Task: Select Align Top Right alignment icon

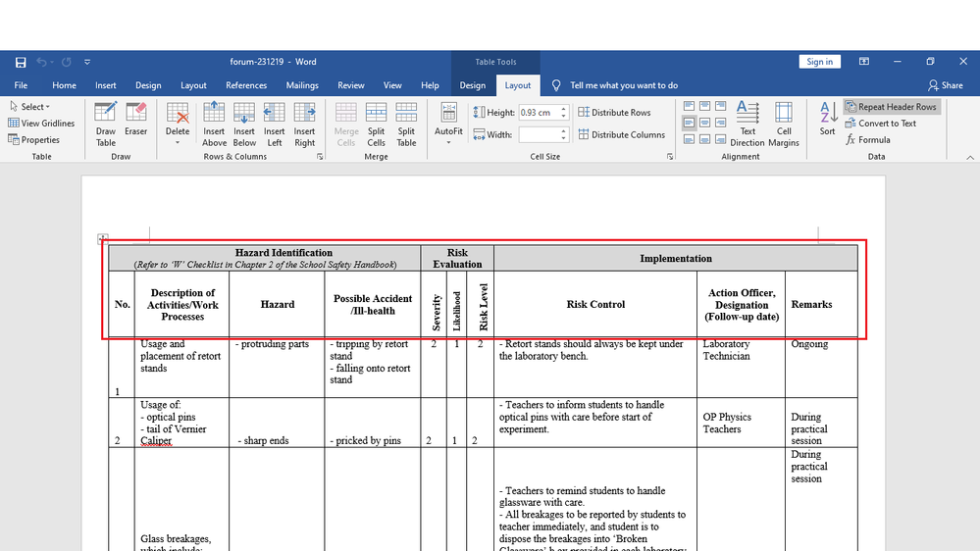Action: [721, 106]
